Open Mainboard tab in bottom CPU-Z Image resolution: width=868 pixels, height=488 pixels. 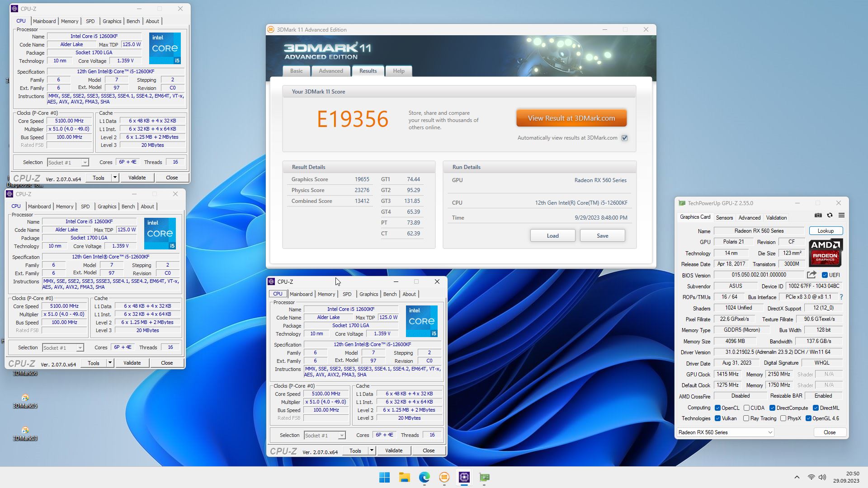pyautogui.click(x=301, y=294)
